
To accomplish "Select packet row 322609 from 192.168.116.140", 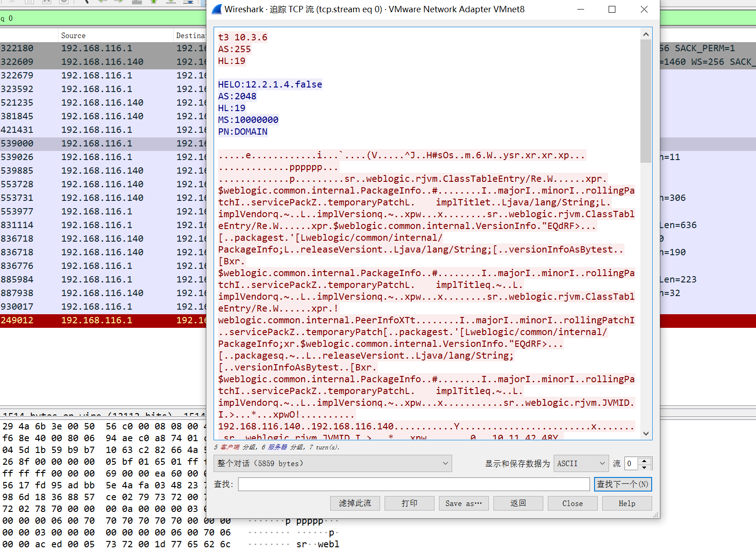I will point(103,62).
